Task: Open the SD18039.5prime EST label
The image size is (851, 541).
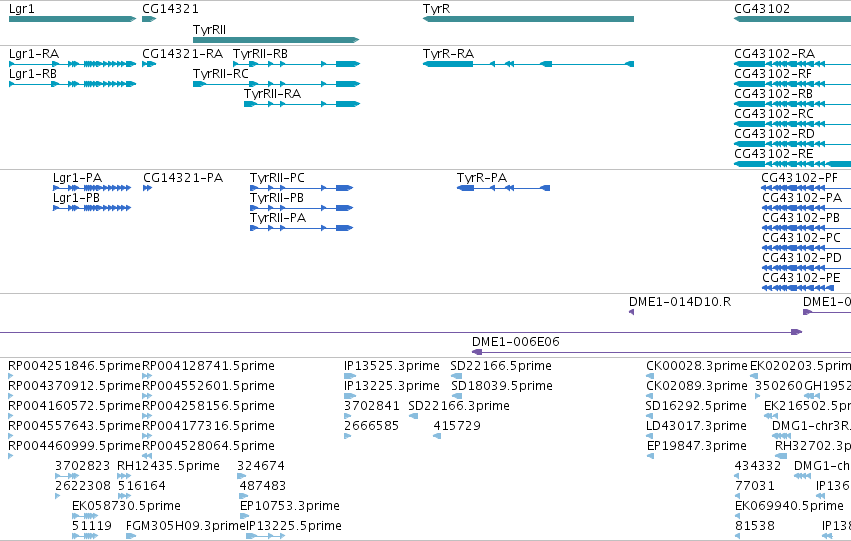Action: [502, 386]
